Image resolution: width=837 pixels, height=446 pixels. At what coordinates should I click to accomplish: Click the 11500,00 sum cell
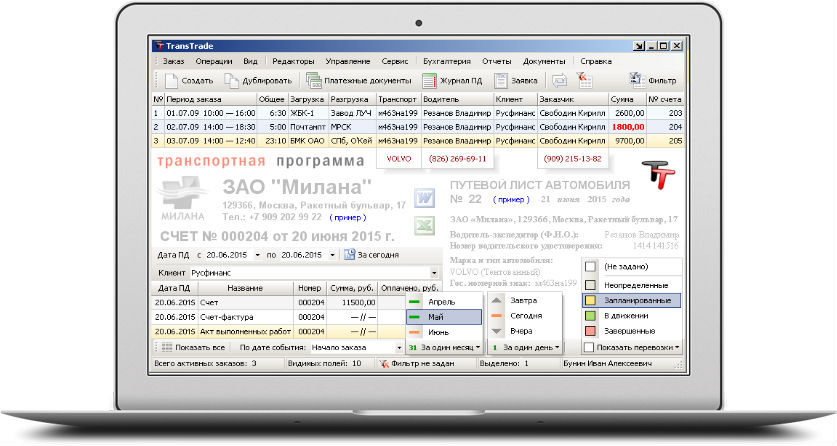(x=352, y=302)
